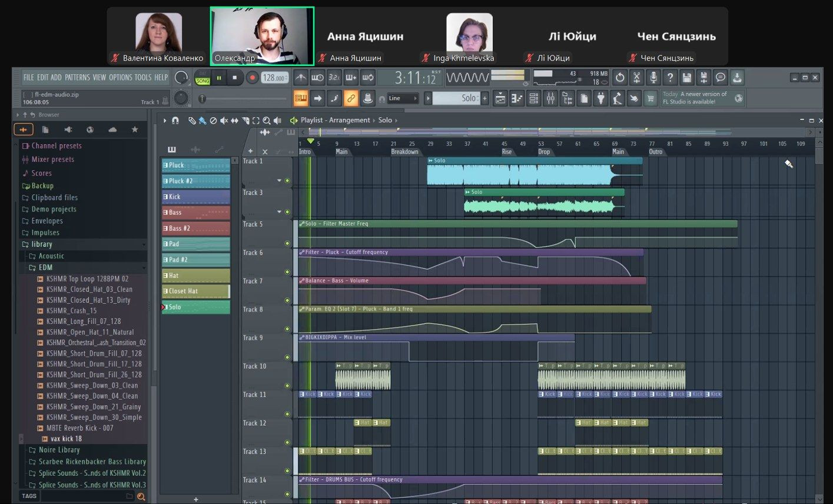The image size is (833, 504).
Task: Open the piano roll icon
Action: click(x=516, y=98)
